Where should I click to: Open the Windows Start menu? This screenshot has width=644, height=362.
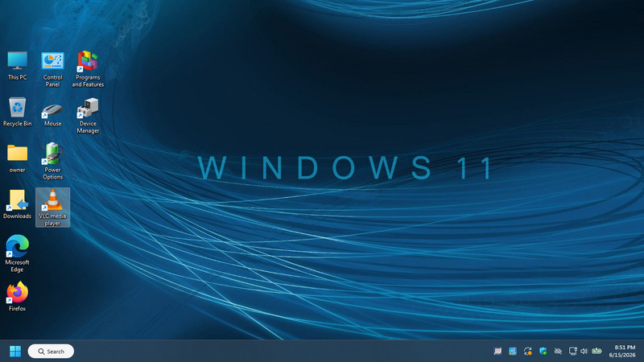pos(15,352)
